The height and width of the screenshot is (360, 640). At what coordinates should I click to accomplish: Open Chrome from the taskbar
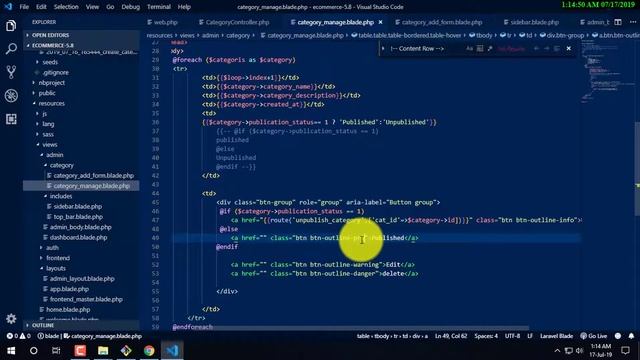coord(149,351)
